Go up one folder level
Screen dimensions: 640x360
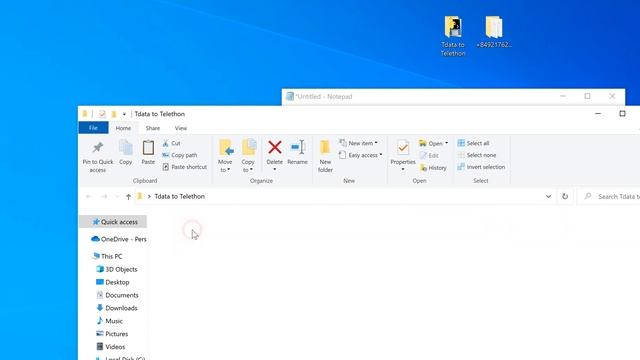coord(128,197)
